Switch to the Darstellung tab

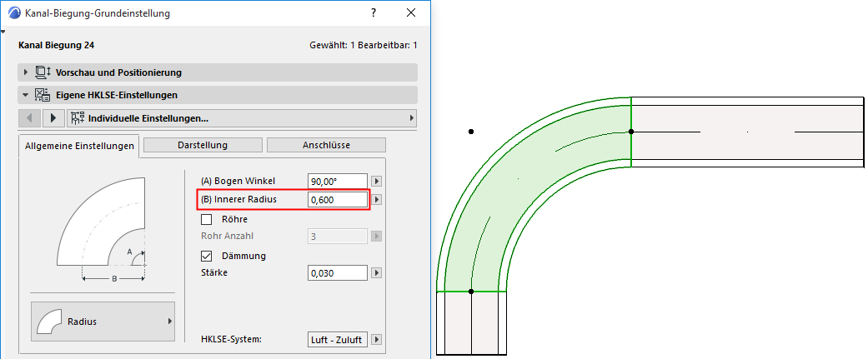(x=203, y=145)
